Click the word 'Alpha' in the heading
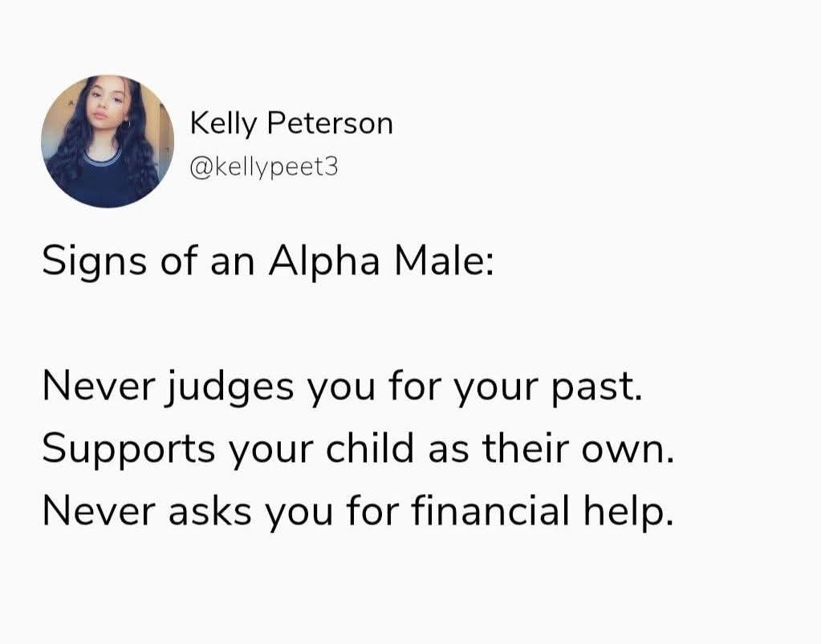The height and width of the screenshot is (644, 821). 324,262
